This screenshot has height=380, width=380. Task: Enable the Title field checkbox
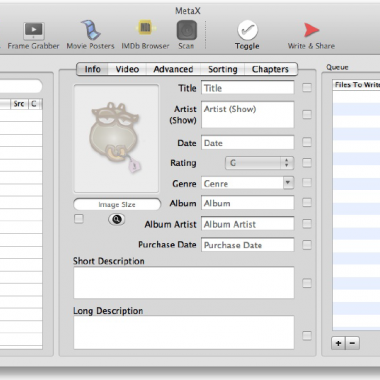[x=307, y=88]
